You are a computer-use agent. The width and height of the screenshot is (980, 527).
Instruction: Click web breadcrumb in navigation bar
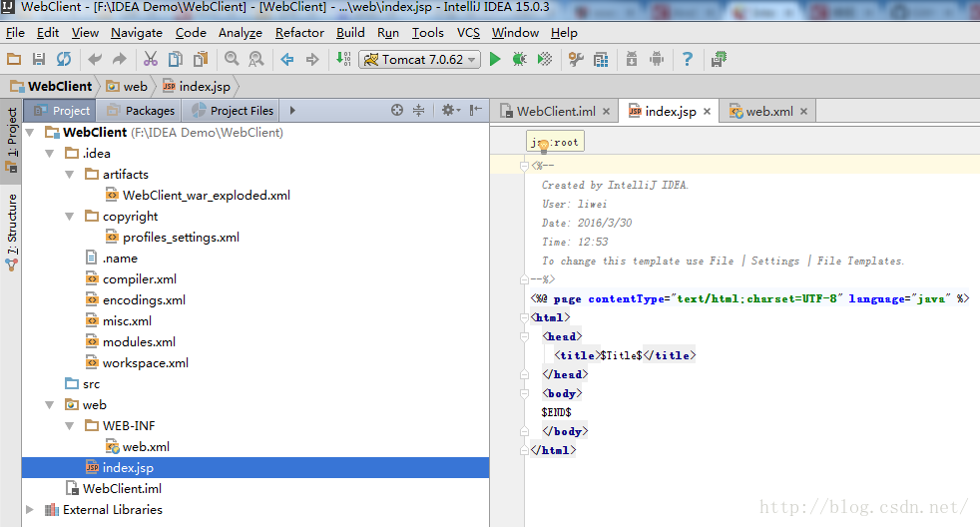(127, 86)
